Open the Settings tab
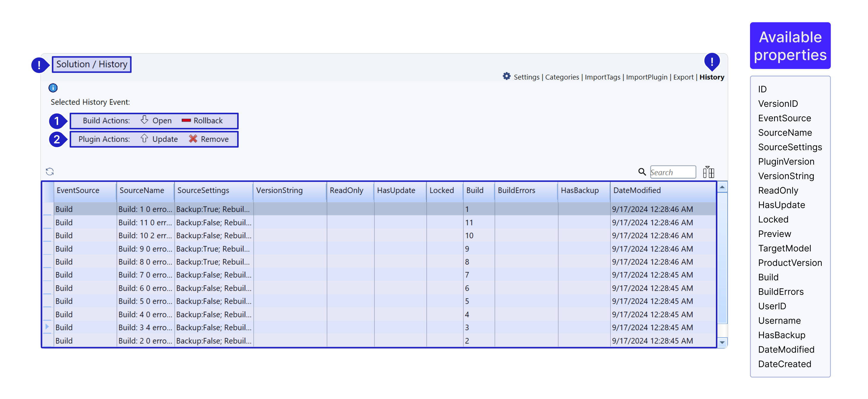 click(x=526, y=77)
